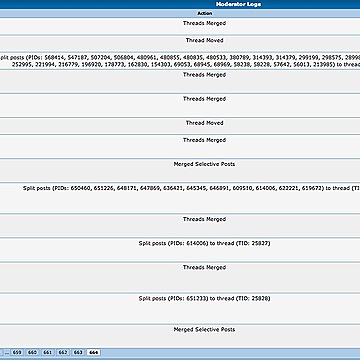Click the Action column header
Image resolution: width=360 pixels, height=360 pixels.
tap(205, 14)
